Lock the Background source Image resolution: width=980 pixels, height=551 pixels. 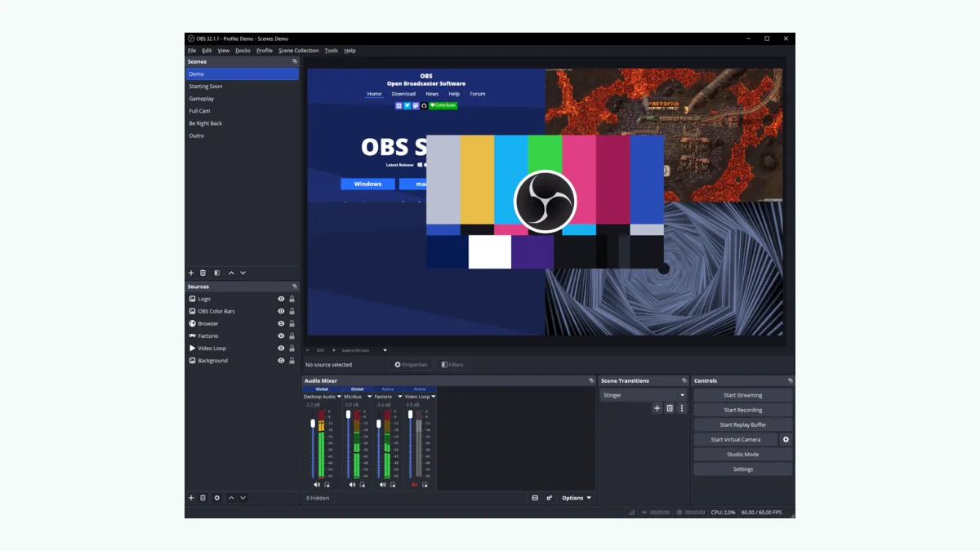tap(292, 360)
